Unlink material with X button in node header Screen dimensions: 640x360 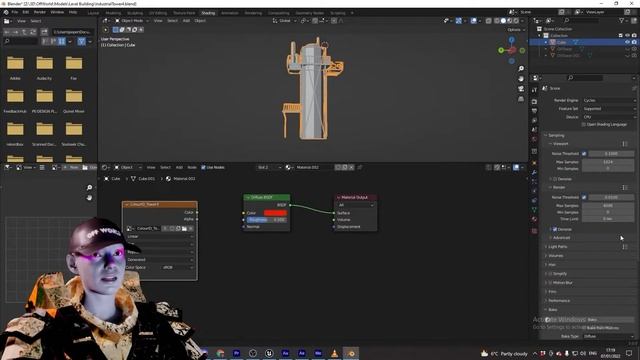point(351,167)
